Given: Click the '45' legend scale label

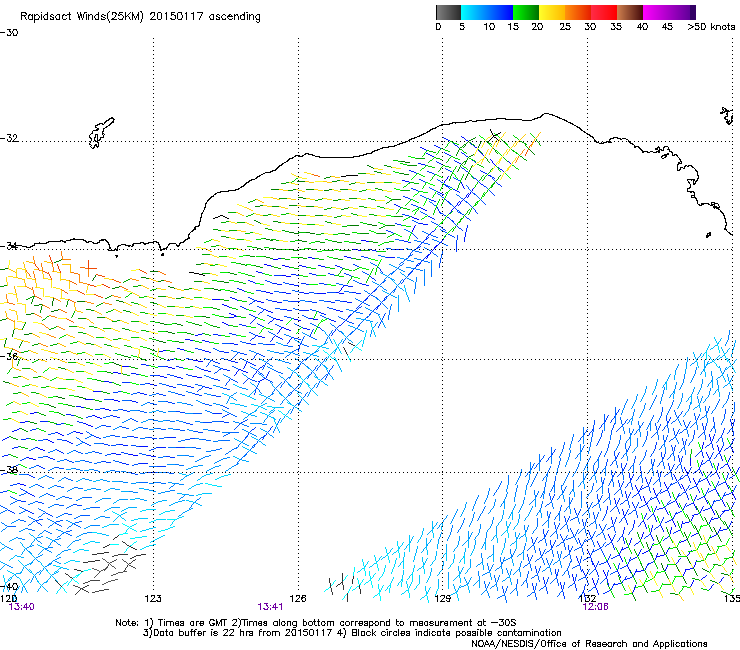Looking at the screenshot, I should coord(667,27).
